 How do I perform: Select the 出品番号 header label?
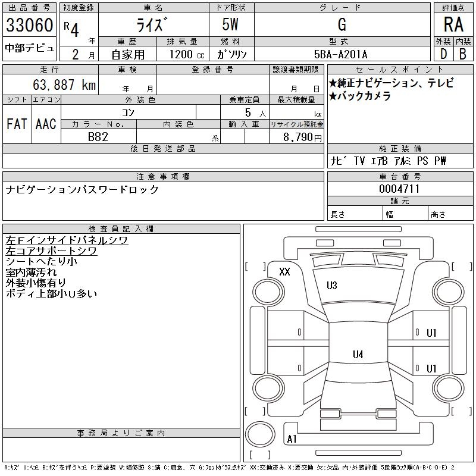(x=29, y=8)
